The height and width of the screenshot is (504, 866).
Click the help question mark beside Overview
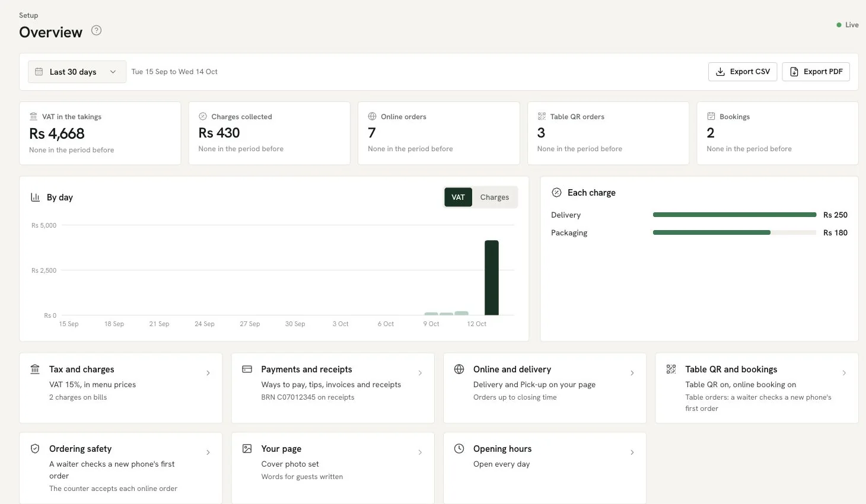[96, 30]
